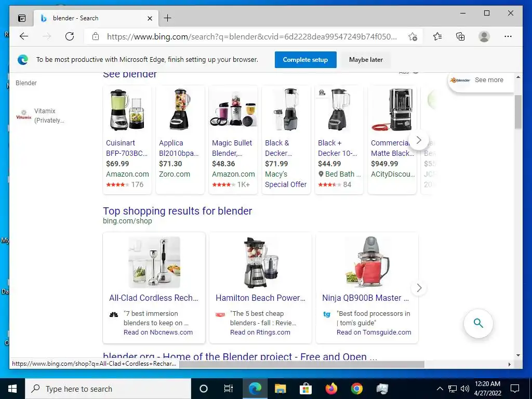Open Commercial Matte Black link
This screenshot has height=399, width=532.
tap(392, 148)
